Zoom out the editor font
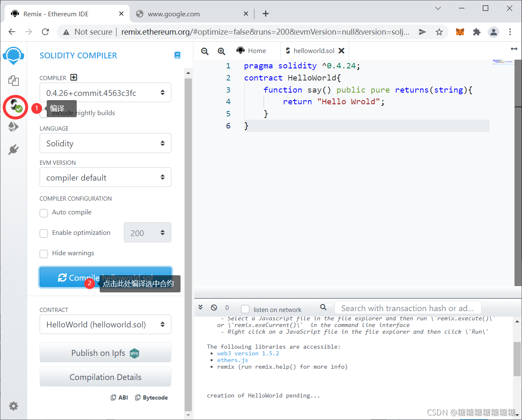522x420 pixels. coord(205,51)
